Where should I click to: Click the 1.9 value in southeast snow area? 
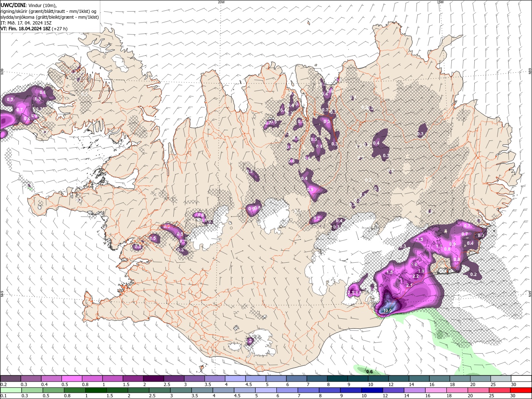pyautogui.click(x=421, y=271)
